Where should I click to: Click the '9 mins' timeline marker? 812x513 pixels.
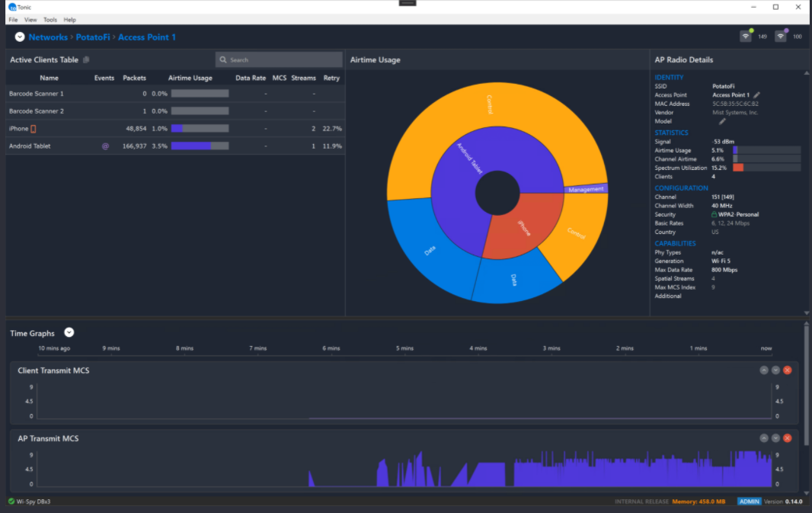110,348
